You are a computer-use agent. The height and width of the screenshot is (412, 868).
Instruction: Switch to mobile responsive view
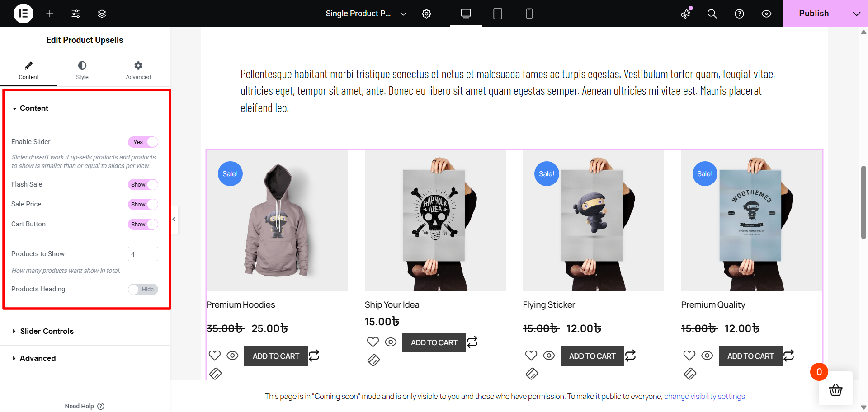[529, 14]
